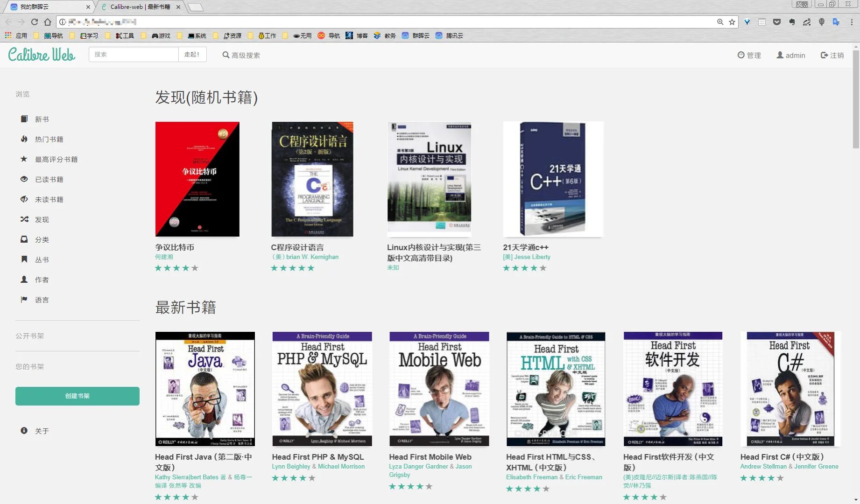Click the browser back arrow
The height and width of the screenshot is (504, 860).
(8, 22)
